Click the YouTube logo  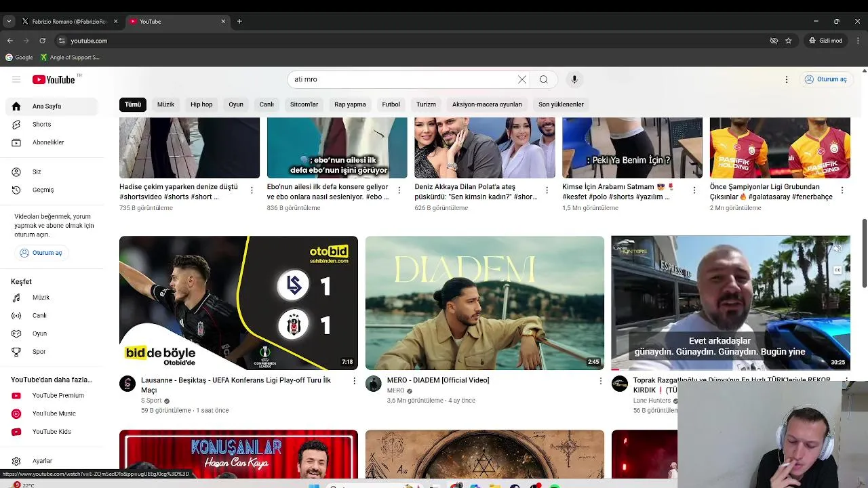point(54,79)
